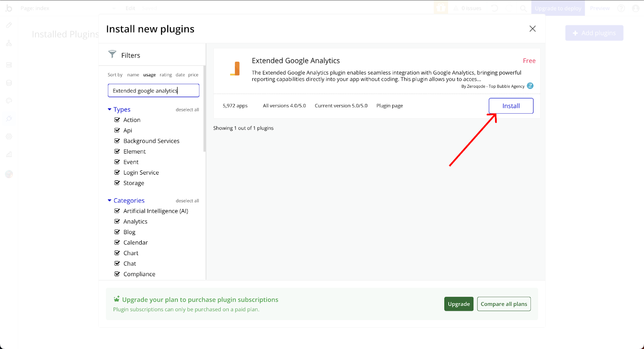The width and height of the screenshot is (644, 349).
Task: Click the Preview link in top bar
Action: point(600,8)
